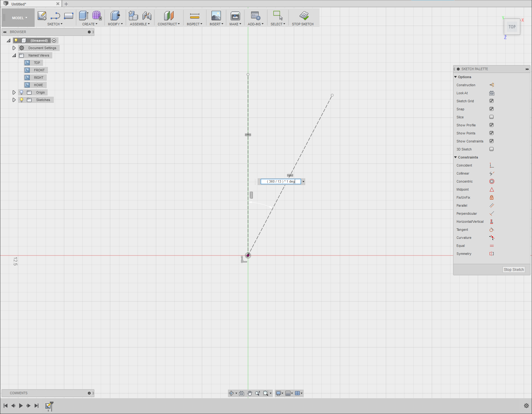Open the Create Form purple icon

[97, 15]
